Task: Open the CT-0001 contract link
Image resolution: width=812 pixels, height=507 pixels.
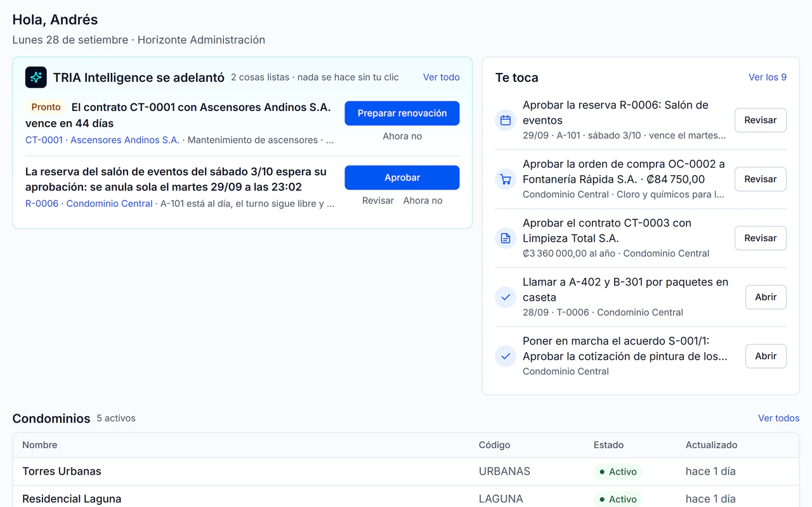Action: coord(44,140)
